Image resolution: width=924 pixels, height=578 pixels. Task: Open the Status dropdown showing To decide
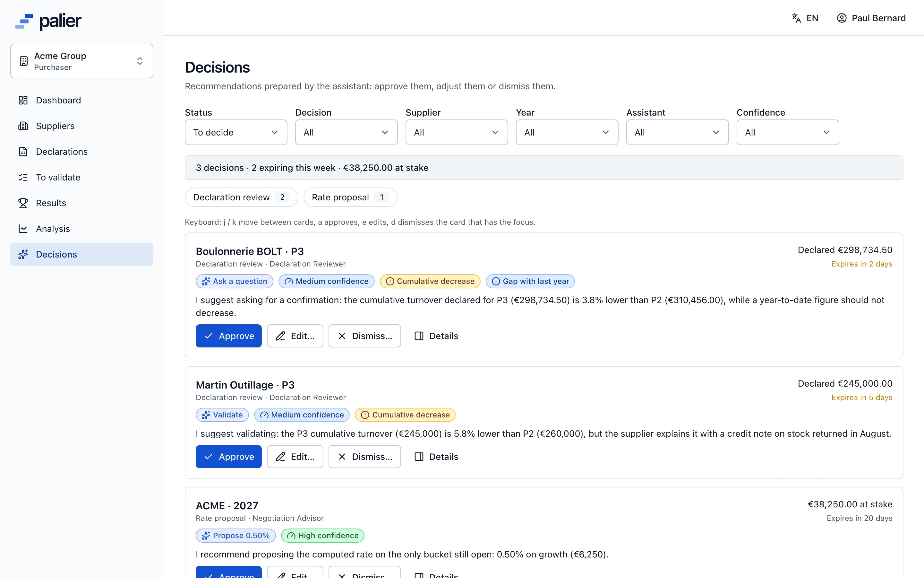pos(236,132)
